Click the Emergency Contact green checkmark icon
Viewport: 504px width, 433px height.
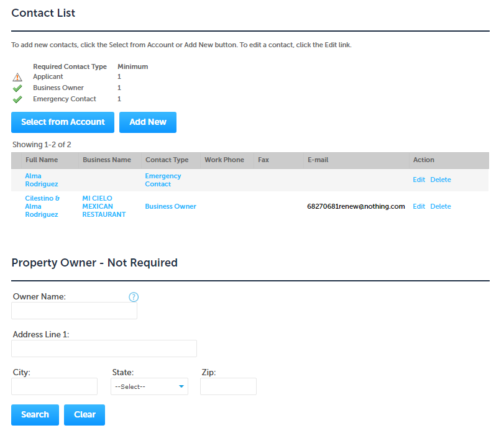[x=17, y=99]
